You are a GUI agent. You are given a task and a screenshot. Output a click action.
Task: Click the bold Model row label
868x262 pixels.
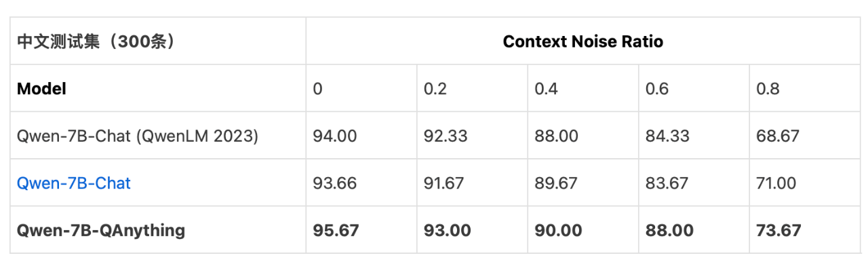pyautogui.click(x=41, y=89)
